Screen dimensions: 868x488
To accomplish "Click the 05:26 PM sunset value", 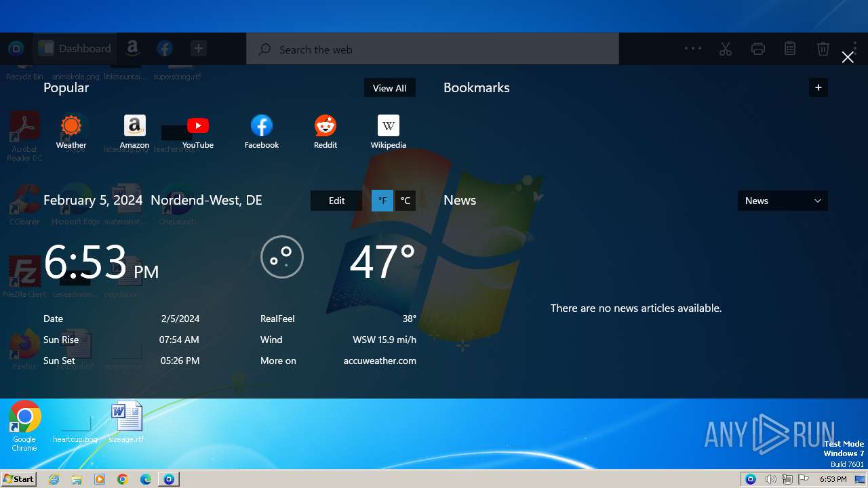I will point(180,361).
